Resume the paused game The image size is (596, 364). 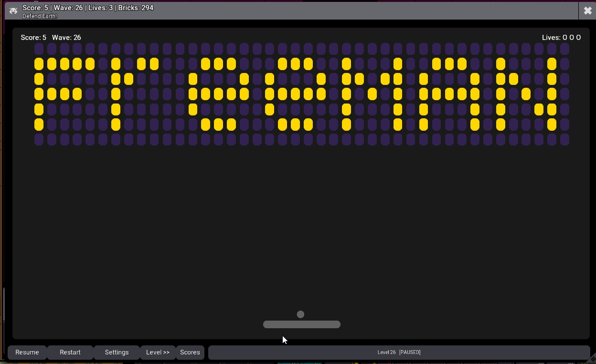[27, 352]
